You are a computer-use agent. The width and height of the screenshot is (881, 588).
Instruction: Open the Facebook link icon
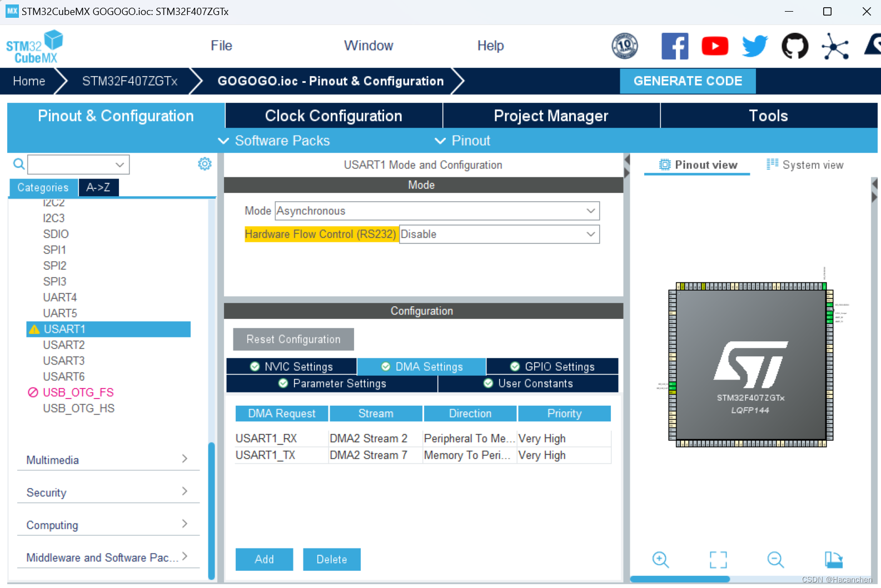point(675,46)
